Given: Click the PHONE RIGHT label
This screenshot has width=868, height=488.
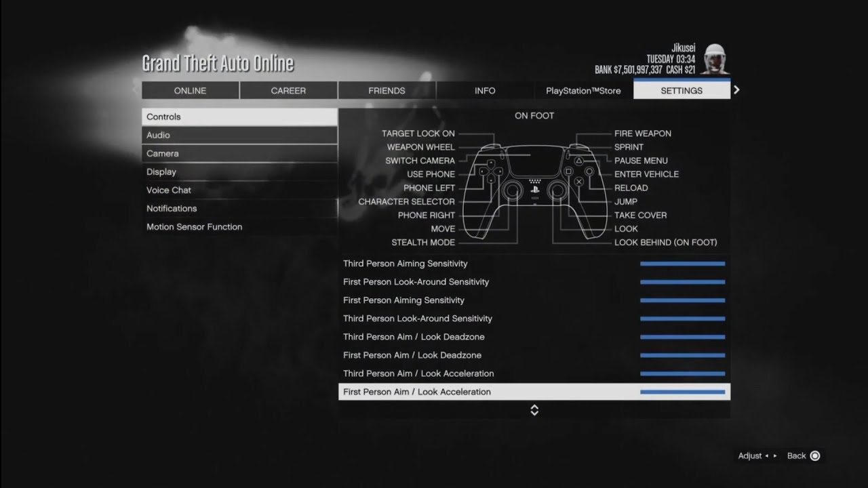Looking at the screenshot, I should [427, 215].
